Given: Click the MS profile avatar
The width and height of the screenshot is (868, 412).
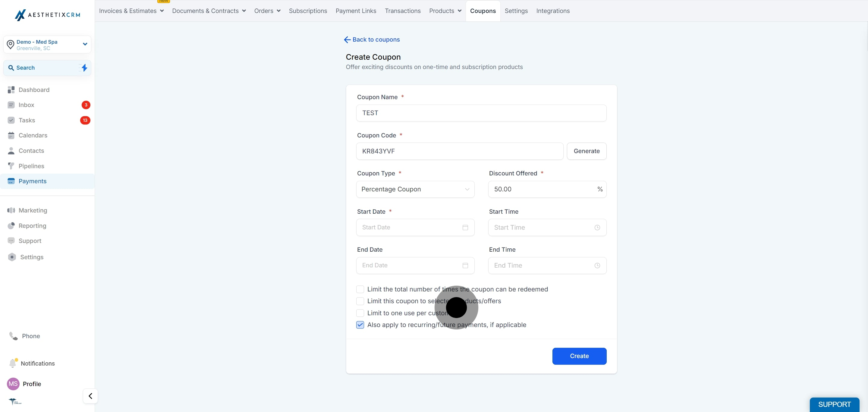Looking at the screenshot, I should click(13, 384).
